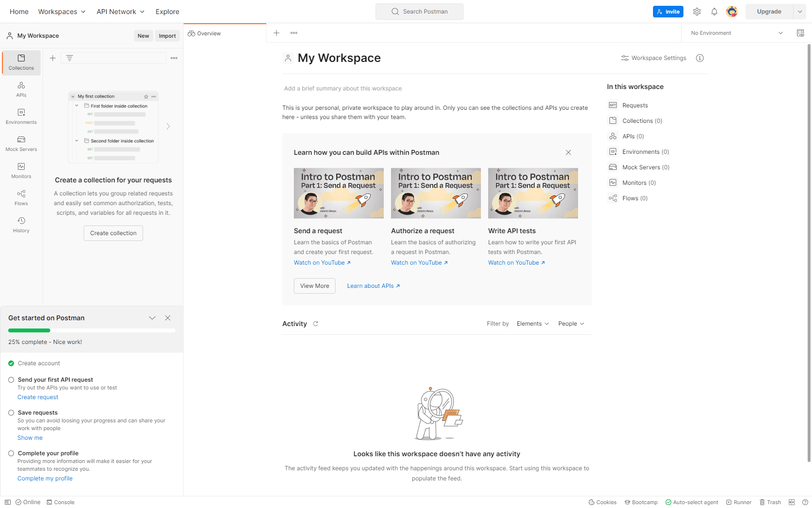
Task: Click the notifications bell icon
Action: click(714, 12)
